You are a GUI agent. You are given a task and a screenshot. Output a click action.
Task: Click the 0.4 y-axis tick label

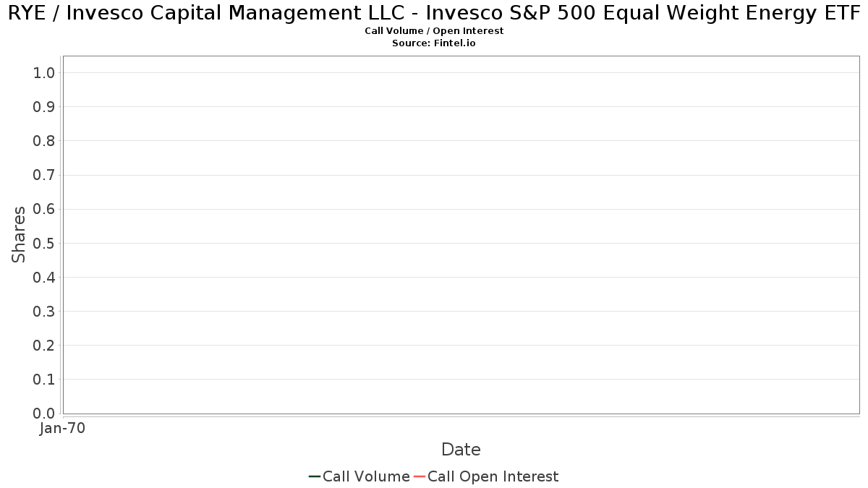44,278
